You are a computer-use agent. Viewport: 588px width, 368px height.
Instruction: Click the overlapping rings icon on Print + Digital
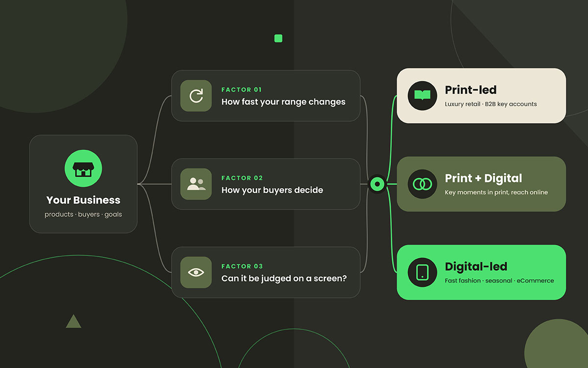click(x=422, y=184)
